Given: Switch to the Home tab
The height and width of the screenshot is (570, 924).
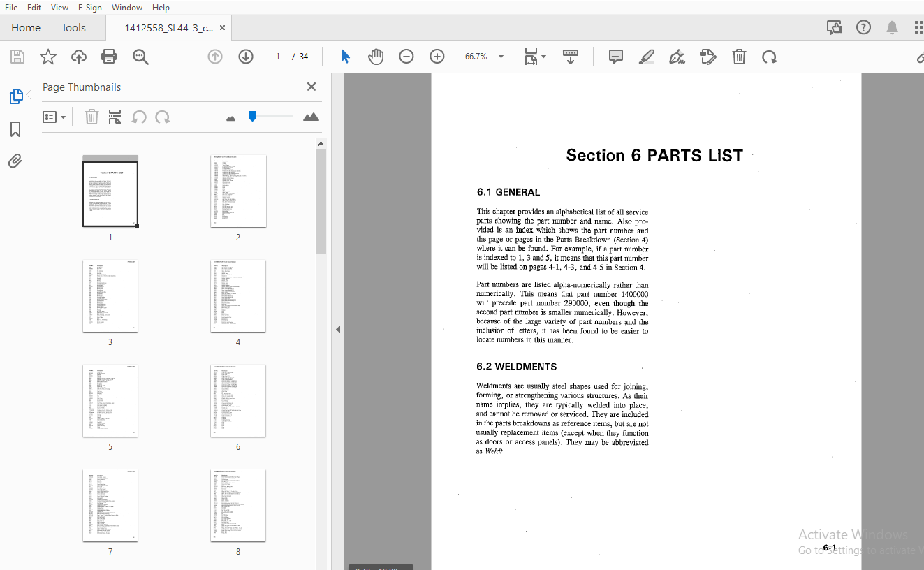Looking at the screenshot, I should [26, 28].
